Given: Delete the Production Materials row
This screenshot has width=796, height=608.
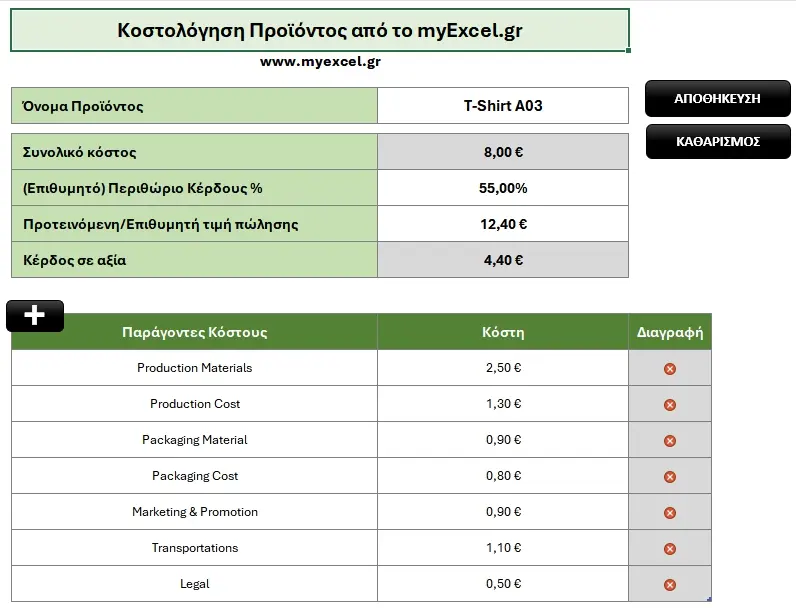Looking at the screenshot, I should tap(670, 369).
